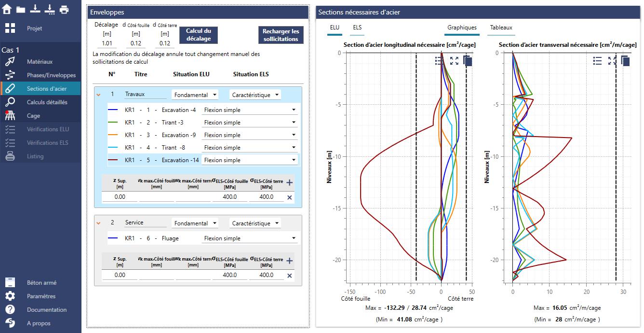Open Service ELS Caractéristique dropdown
Viewport: 644px width, 333px height.
255,223
